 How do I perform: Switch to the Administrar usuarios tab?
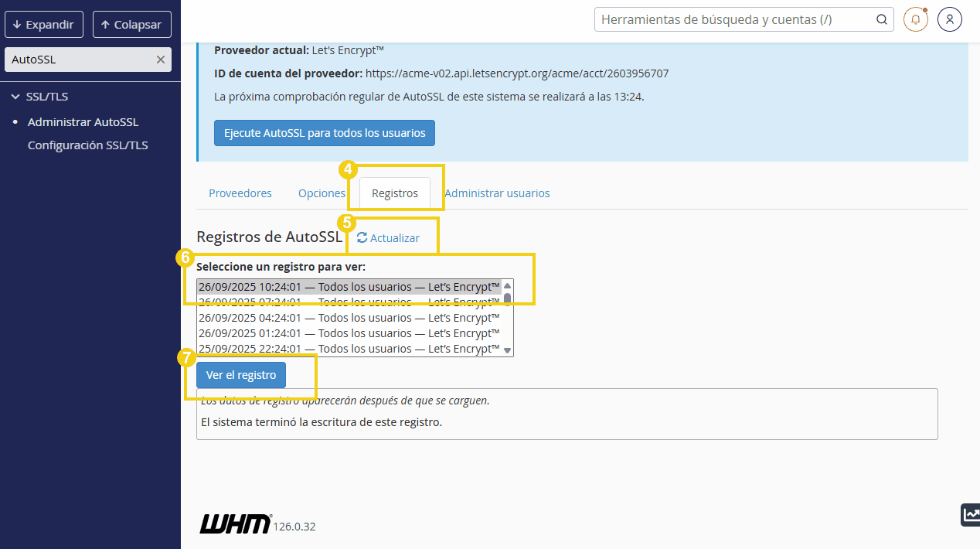point(497,193)
